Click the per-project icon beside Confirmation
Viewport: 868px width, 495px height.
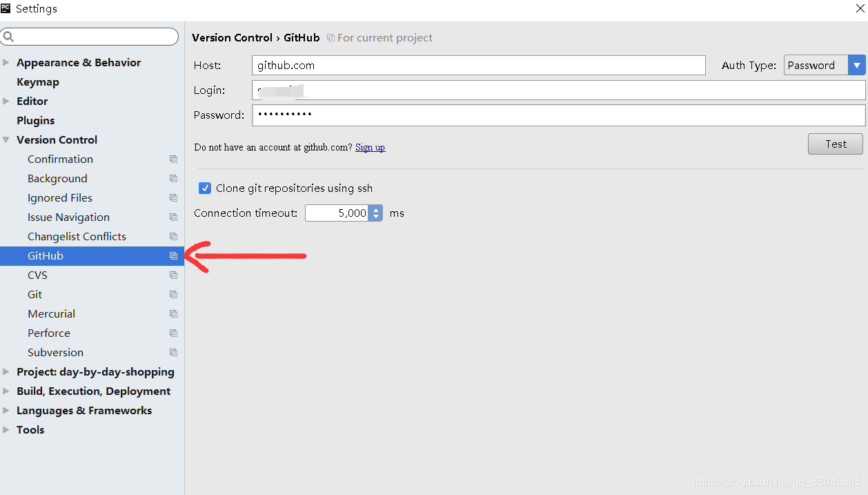[173, 159]
